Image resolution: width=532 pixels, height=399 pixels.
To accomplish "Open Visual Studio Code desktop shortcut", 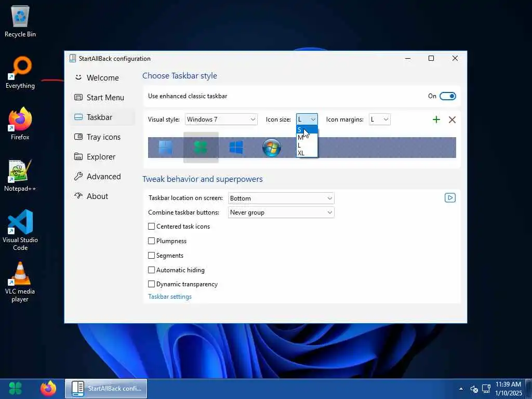I will pos(20,230).
